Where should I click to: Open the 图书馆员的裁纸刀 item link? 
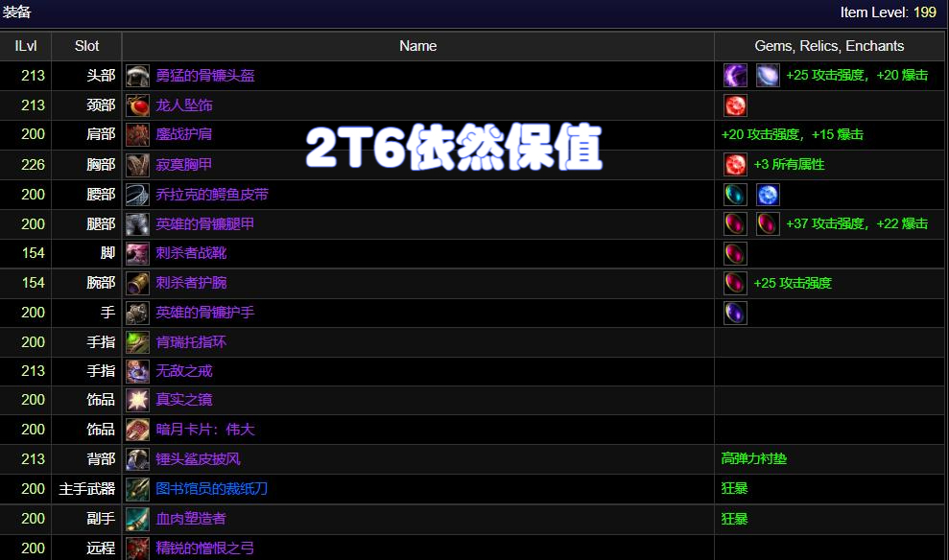(x=212, y=489)
